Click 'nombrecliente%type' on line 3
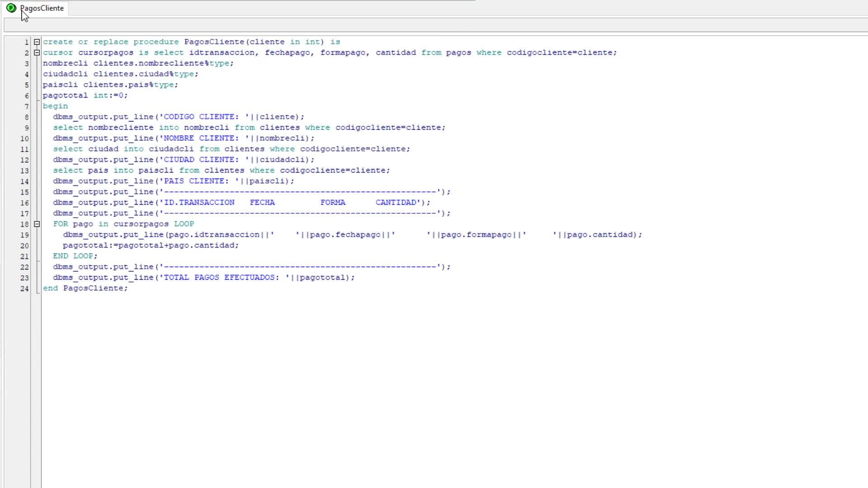Image resolution: width=868 pixels, height=488 pixels. coord(184,63)
